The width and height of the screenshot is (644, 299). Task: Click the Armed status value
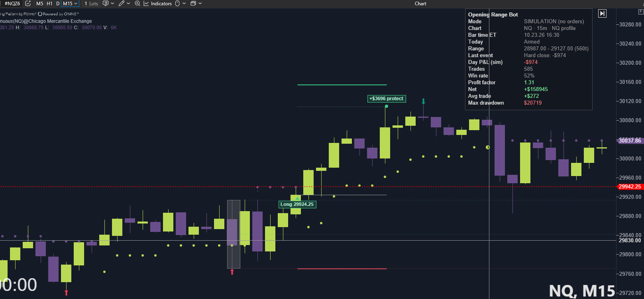tap(532, 42)
